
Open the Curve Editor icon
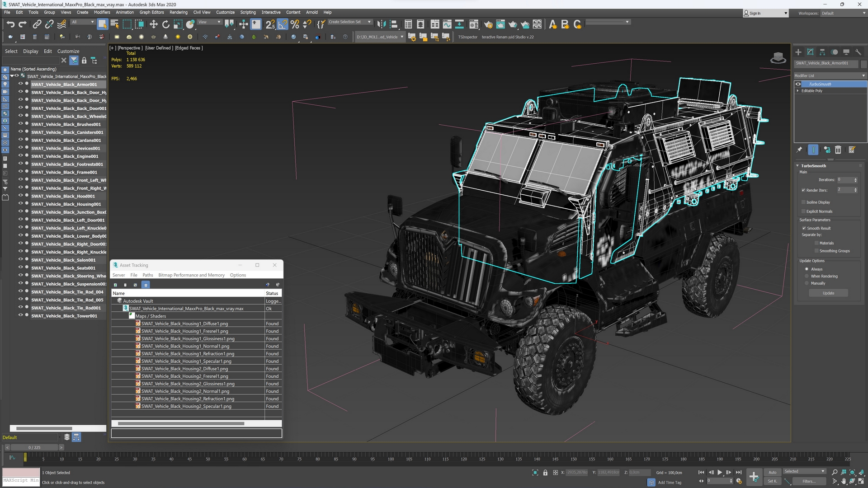[x=447, y=24]
